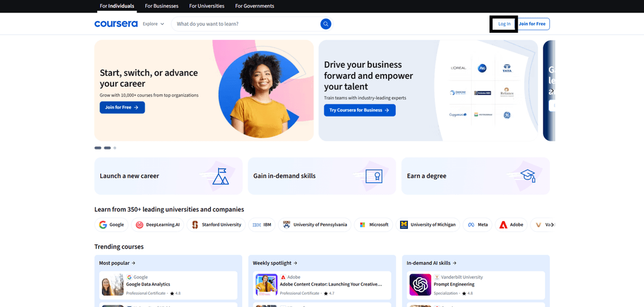
Task: Open the DeepLearning.AI partner chip
Action: coord(157,225)
